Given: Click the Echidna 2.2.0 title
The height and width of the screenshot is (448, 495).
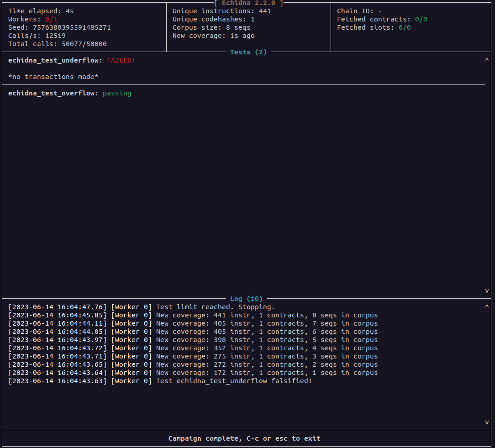Looking at the screenshot, I should 248,3.
